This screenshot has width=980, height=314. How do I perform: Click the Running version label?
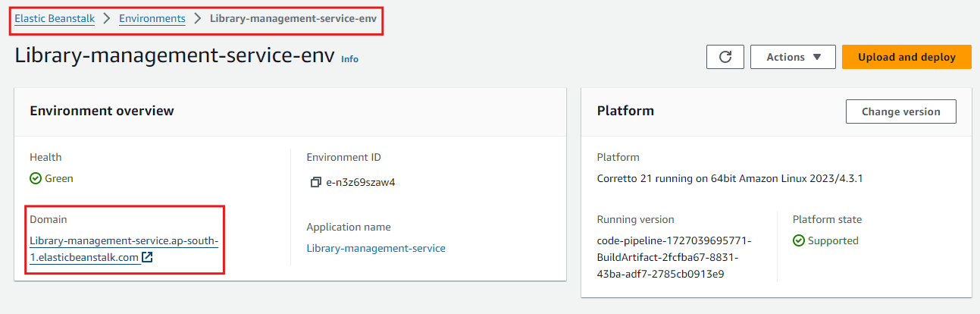coord(635,219)
